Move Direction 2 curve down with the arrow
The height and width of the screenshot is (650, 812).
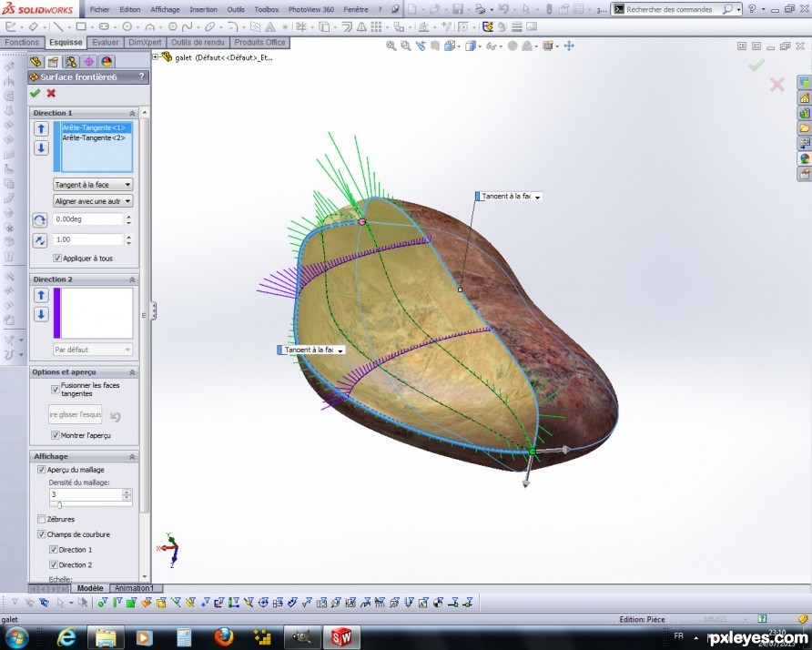(42, 314)
